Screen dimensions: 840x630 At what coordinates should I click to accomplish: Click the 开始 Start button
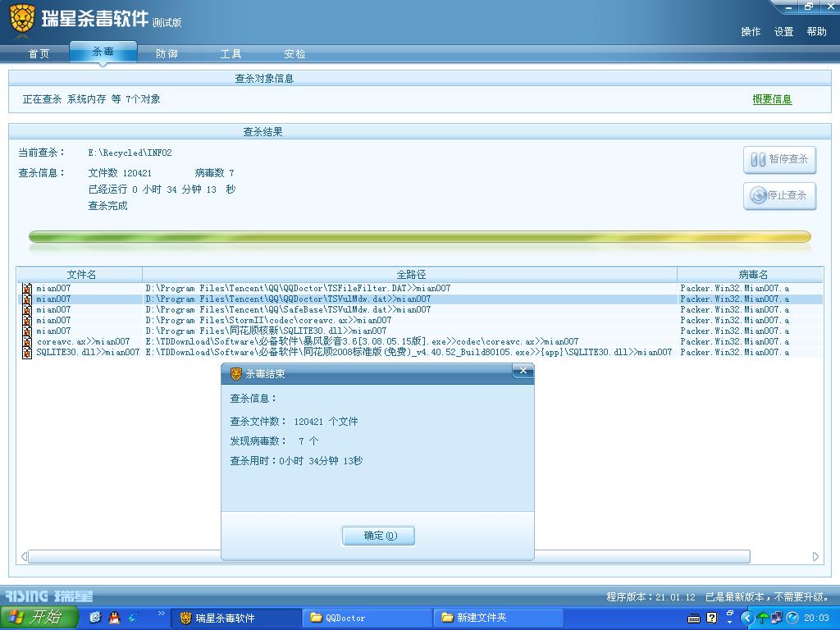point(39,618)
